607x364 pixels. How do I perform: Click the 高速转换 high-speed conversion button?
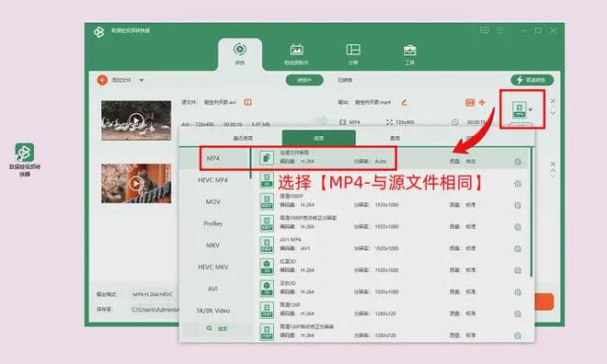[x=532, y=80]
